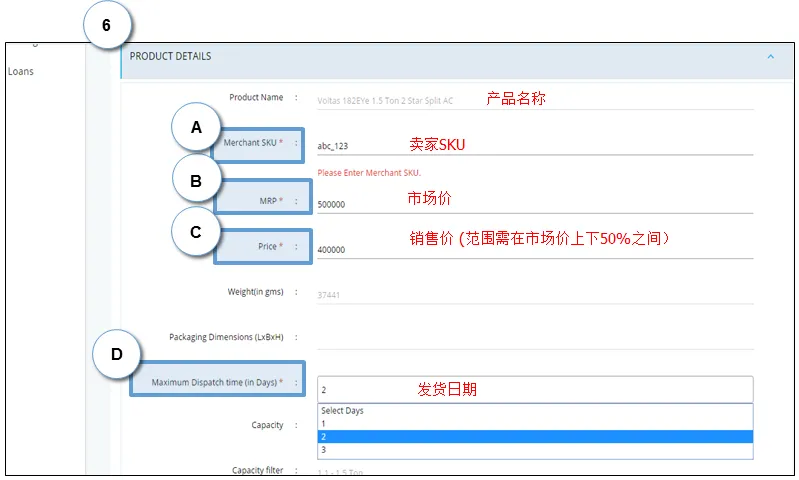Open the Loans sidebar item
The height and width of the screenshot is (480, 799).
coord(20,71)
